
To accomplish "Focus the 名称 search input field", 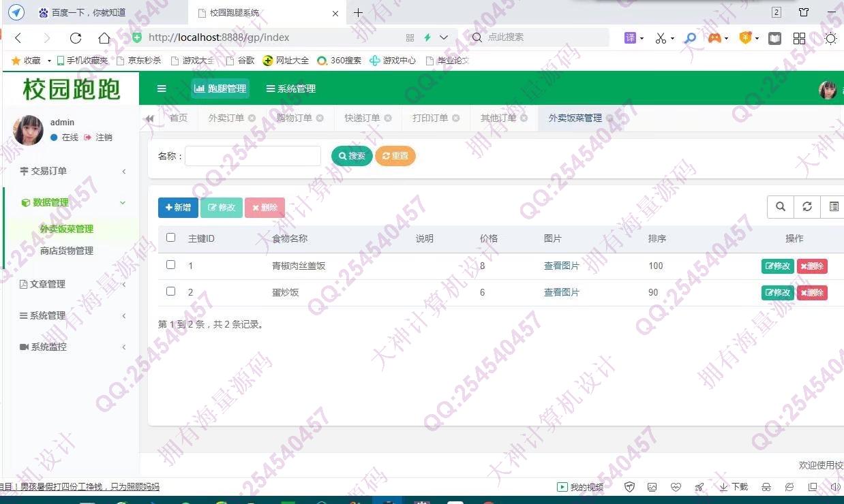I will 253,156.
